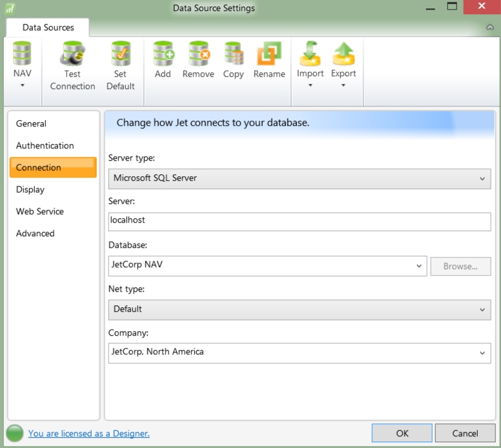501x448 pixels.
Task: Open the Net type dropdown
Action: [x=300, y=310]
